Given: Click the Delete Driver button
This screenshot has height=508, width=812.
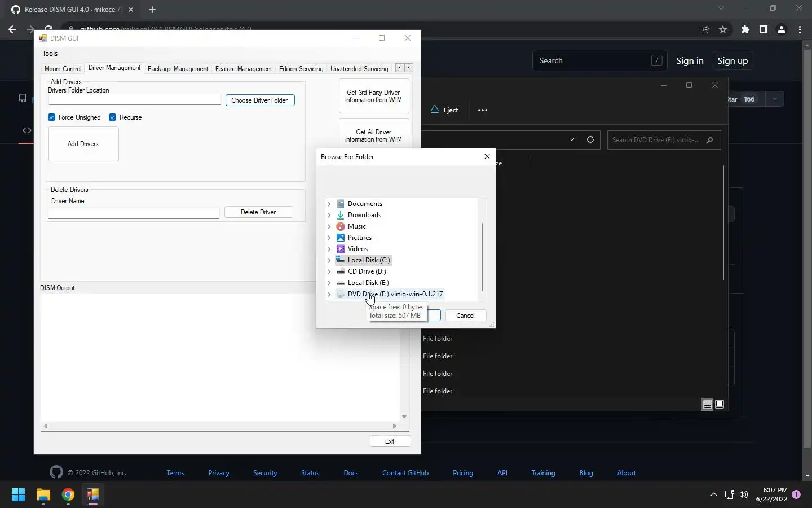Looking at the screenshot, I should click(x=258, y=212).
